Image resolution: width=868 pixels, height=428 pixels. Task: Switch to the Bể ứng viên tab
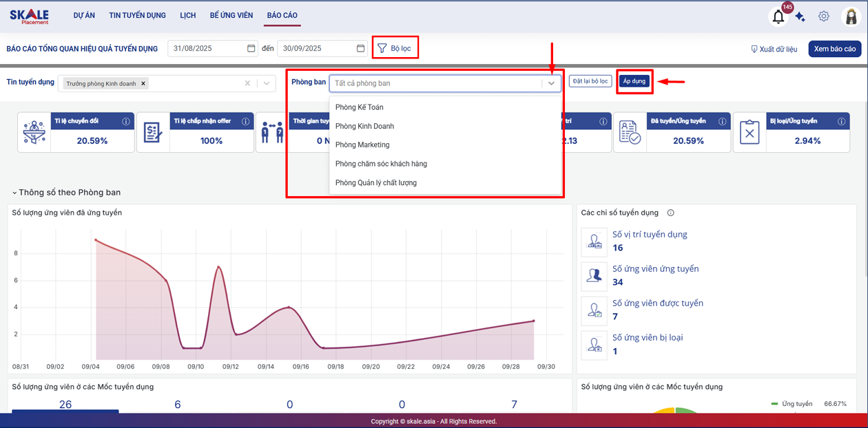pos(231,15)
